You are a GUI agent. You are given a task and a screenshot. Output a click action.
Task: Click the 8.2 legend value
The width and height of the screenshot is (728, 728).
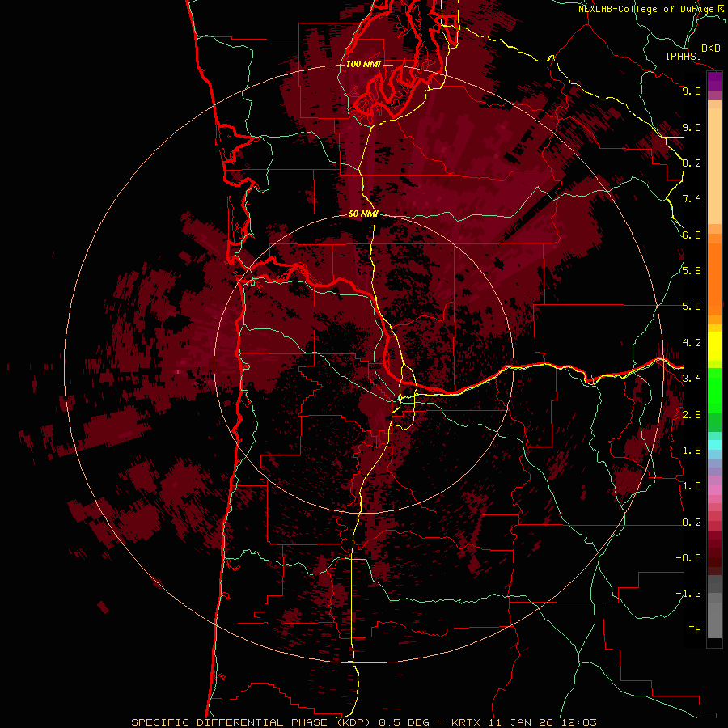coord(692,163)
